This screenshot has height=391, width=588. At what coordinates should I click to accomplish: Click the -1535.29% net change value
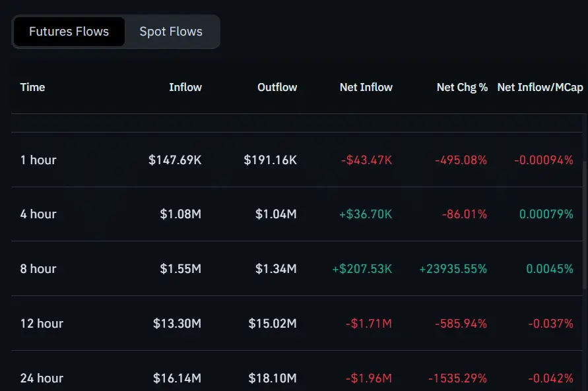pos(456,378)
